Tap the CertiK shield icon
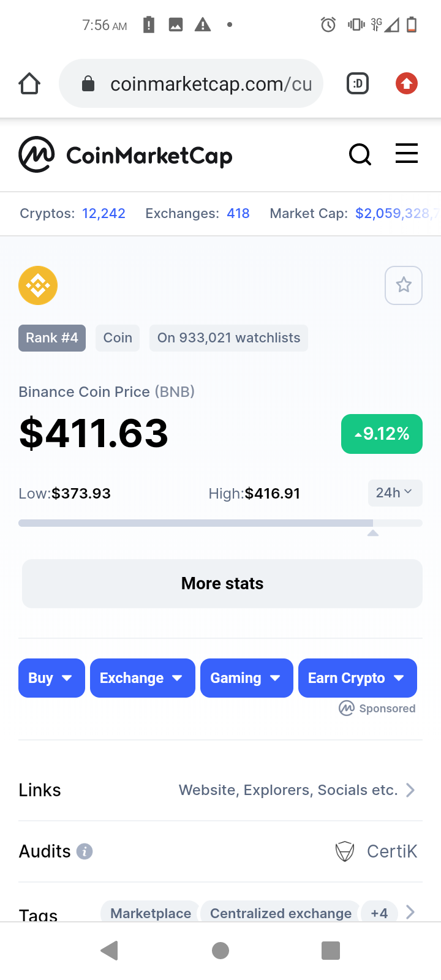 pyautogui.click(x=345, y=851)
